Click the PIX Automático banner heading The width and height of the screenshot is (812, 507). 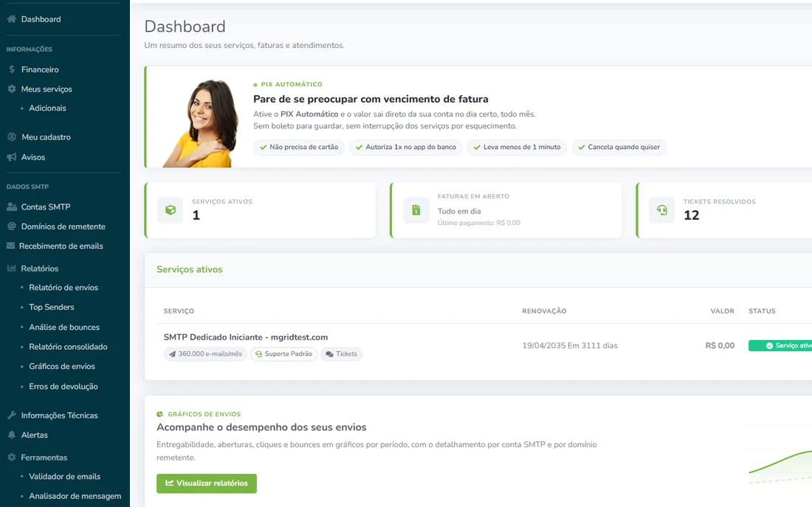(371, 99)
